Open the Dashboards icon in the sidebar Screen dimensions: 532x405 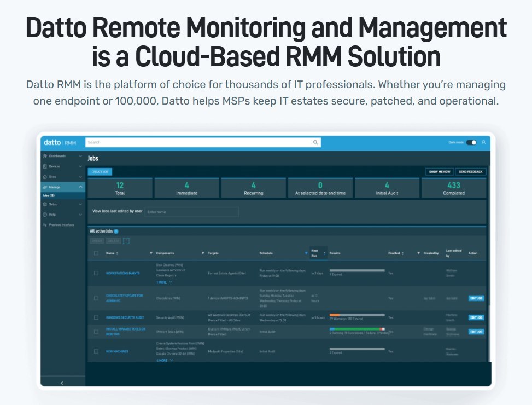point(44,157)
